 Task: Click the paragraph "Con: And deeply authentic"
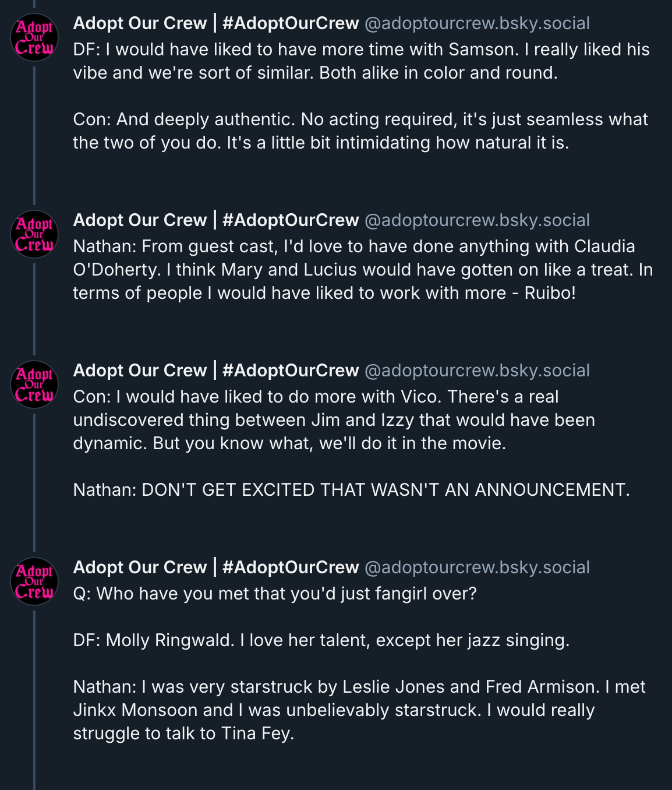point(360,131)
